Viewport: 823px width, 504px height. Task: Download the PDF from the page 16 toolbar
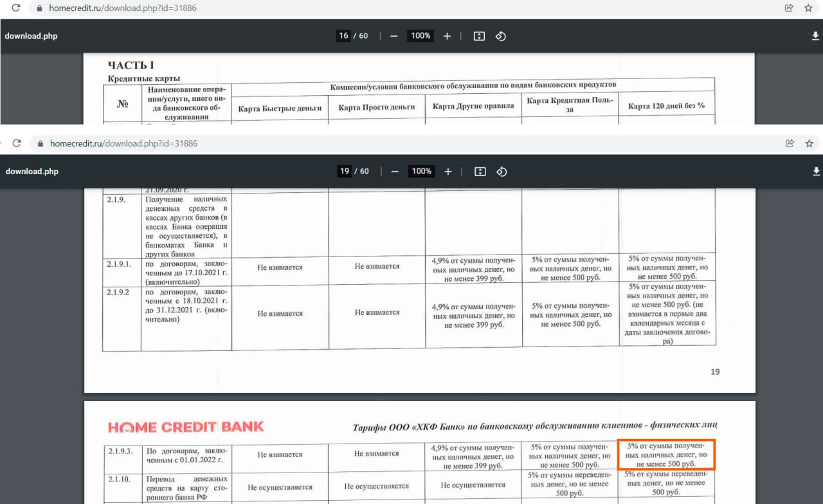(815, 36)
